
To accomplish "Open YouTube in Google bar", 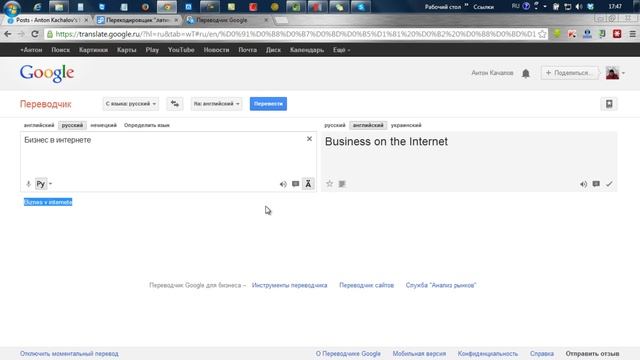I will pos(181,50).
